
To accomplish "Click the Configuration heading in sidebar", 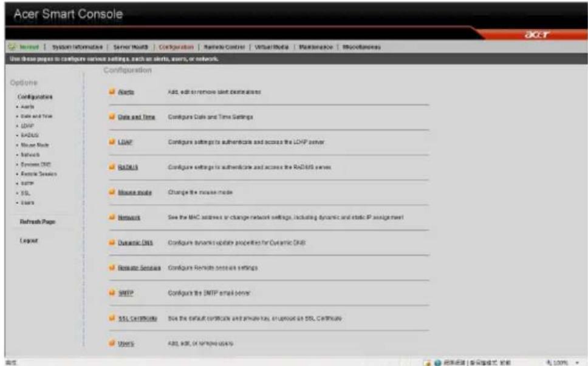I will [35, 97].
